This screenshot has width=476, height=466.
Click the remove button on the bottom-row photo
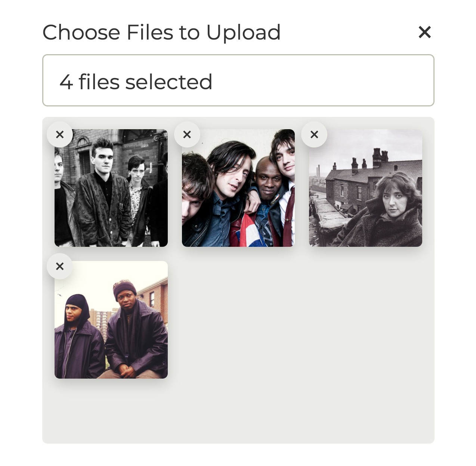(x=60, y=266)
